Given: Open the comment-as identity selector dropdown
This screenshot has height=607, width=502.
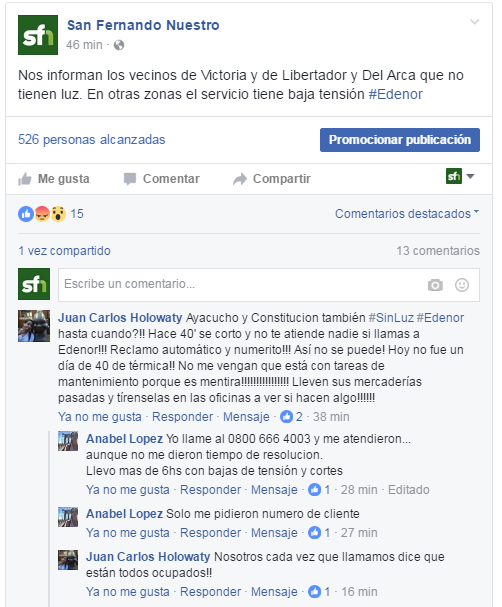Looking at the screenshot, I should [x=460, y=177].
